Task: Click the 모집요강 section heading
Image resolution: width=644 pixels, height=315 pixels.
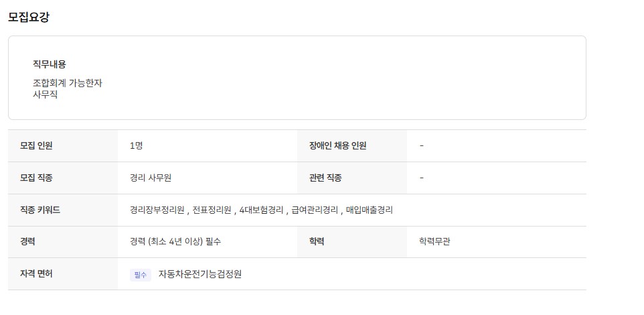Action: click(29, 17)
